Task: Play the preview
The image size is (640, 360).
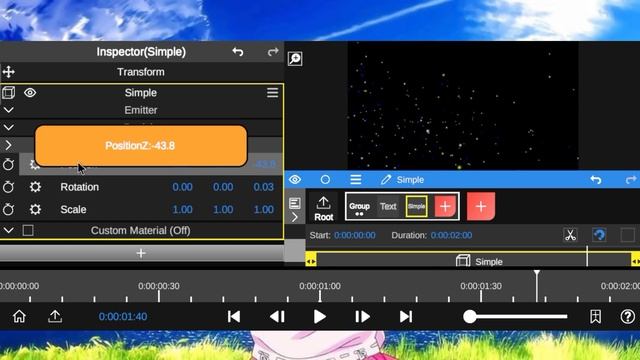Action: click(x=320, y=317)
